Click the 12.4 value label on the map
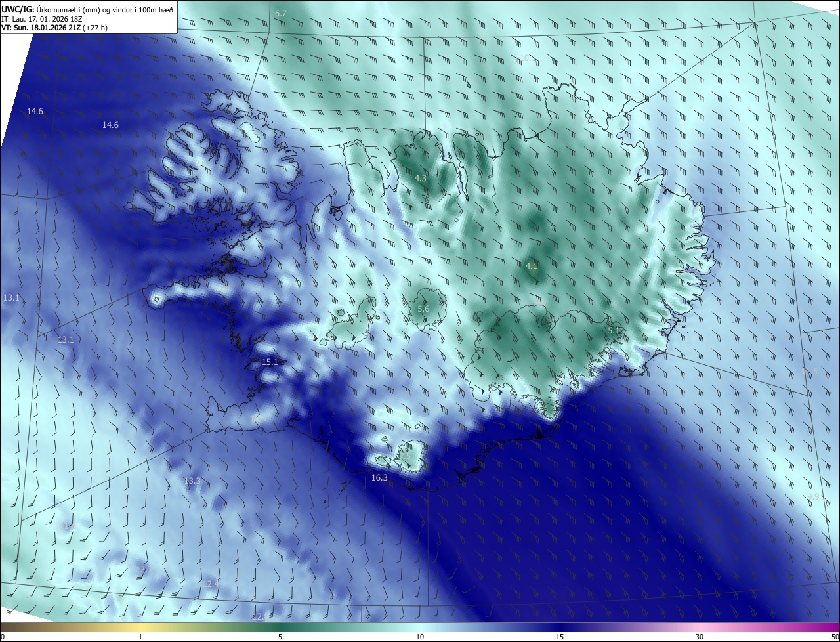The image size is (840, 642). [211, 583]
